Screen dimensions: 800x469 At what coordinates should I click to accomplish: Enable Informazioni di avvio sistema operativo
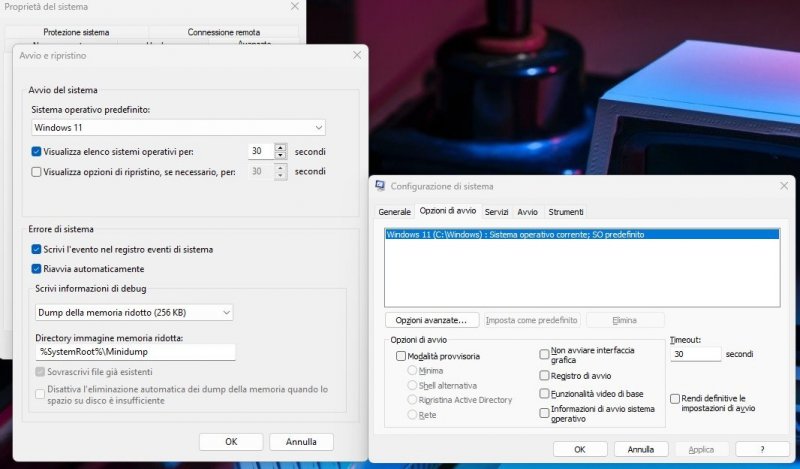pyautogui.click(x=544, y=413)
